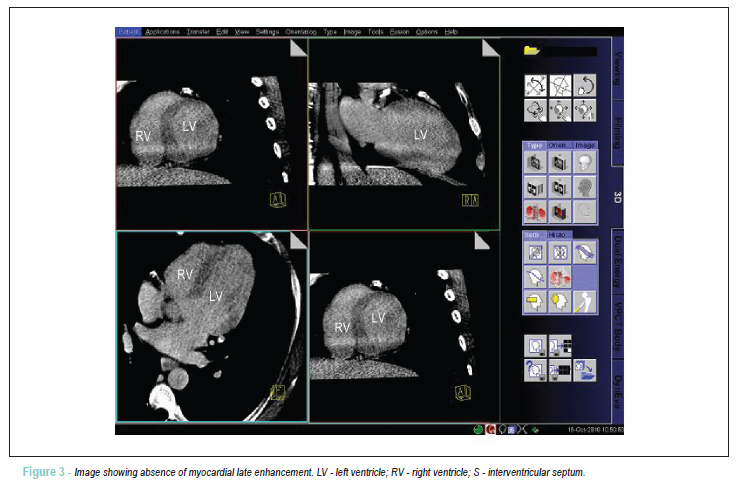Choose the grey head volume rendering icon
Image resolution: width=740 pixels, height=482 pixels.
pos(584,187)
